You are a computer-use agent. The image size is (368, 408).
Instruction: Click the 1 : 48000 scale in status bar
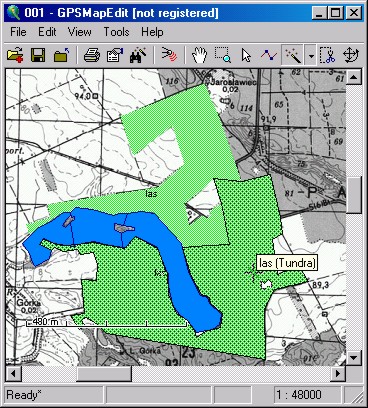tap(299, 395)
